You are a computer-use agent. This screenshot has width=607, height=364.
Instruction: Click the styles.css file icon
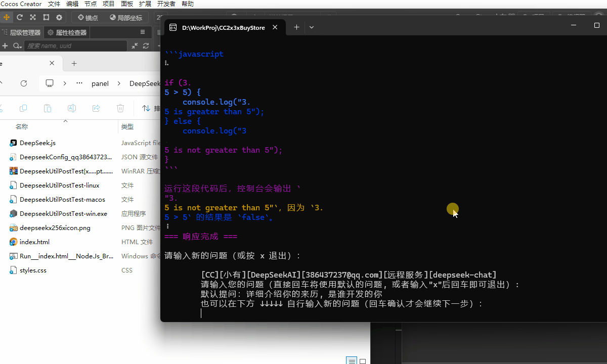(x=13, y=270)
